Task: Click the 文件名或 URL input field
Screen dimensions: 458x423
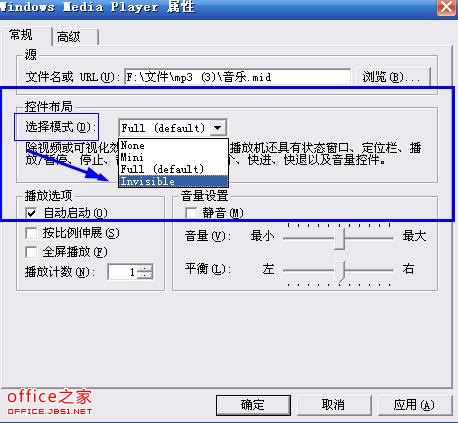Action: 238,77
